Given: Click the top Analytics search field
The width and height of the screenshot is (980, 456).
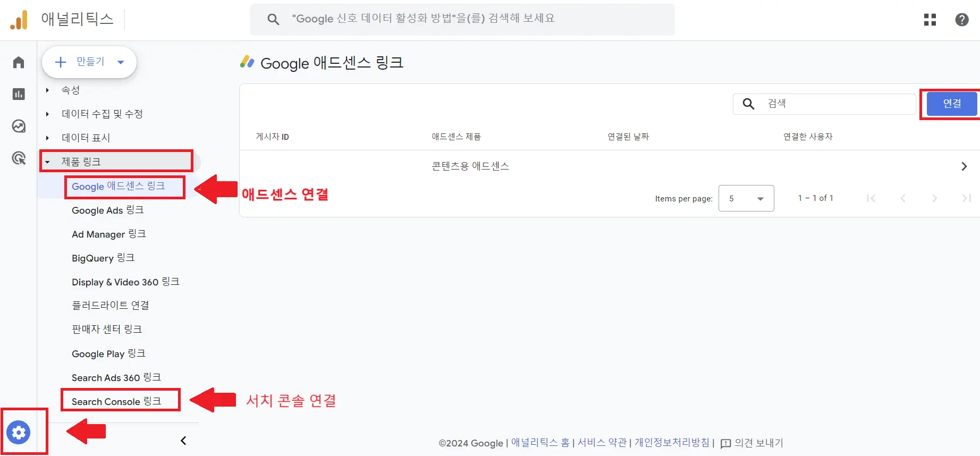Looking at the screenshot, I should [462, 20].
